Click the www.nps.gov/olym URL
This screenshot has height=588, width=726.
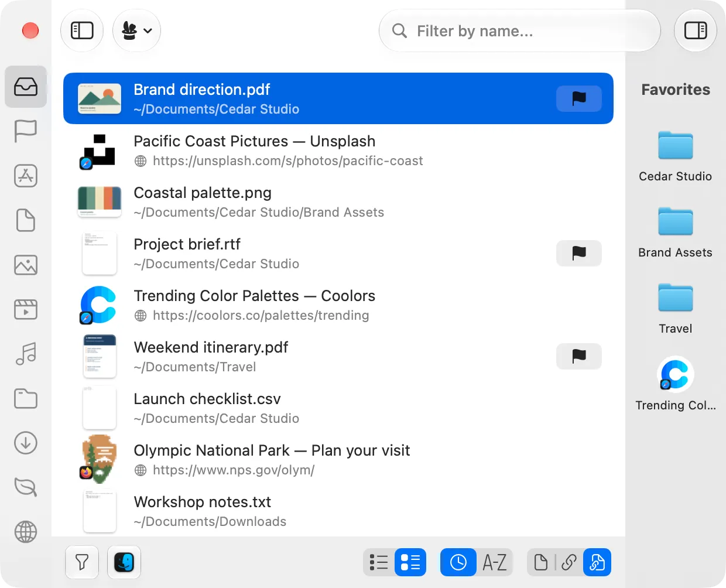tap(234, 470)
